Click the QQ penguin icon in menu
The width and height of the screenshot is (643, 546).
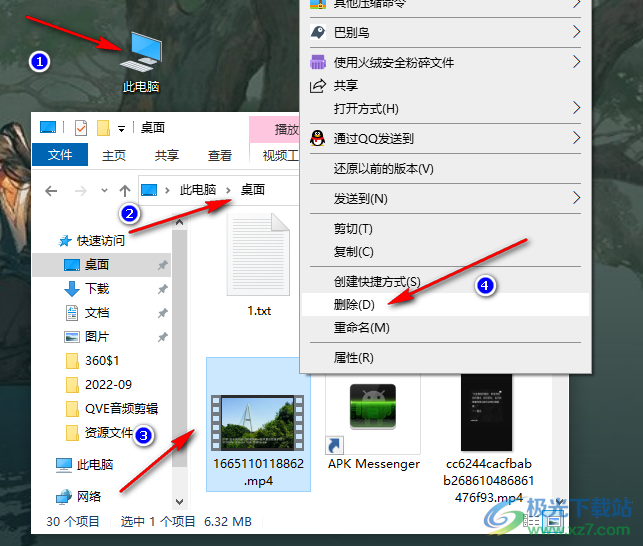(x=317, y=138)
